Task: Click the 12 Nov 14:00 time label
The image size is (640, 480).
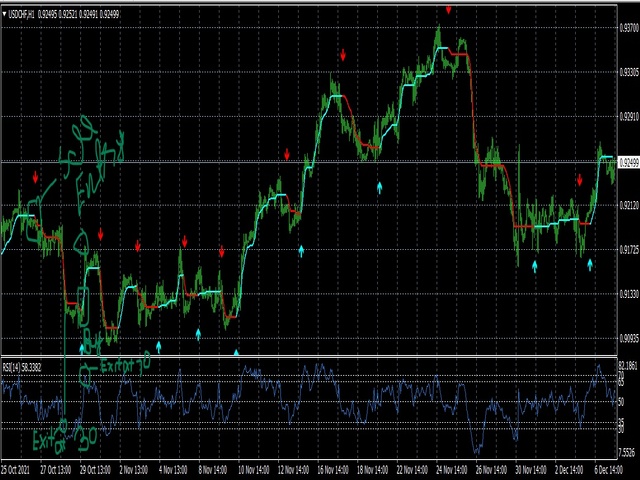Action: click(293, 469)
